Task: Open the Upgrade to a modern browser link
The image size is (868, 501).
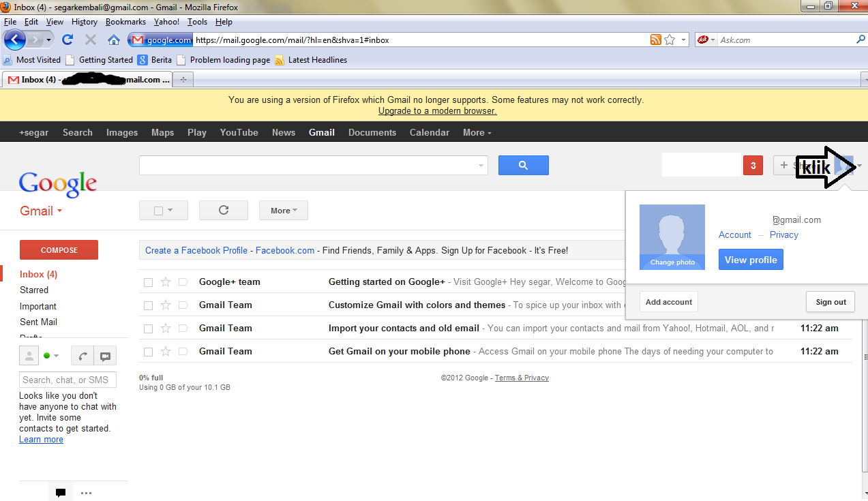Action: coord(438,110)
